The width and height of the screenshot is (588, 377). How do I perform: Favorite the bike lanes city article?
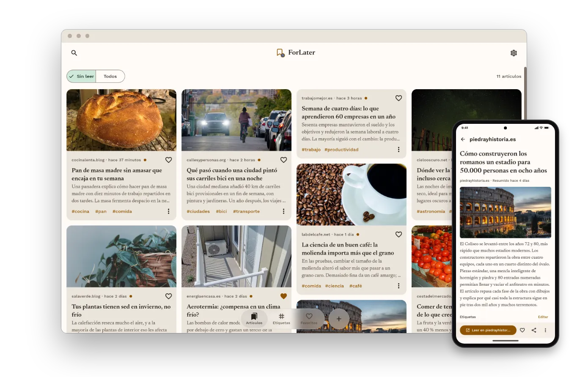[x=283, y=160]
